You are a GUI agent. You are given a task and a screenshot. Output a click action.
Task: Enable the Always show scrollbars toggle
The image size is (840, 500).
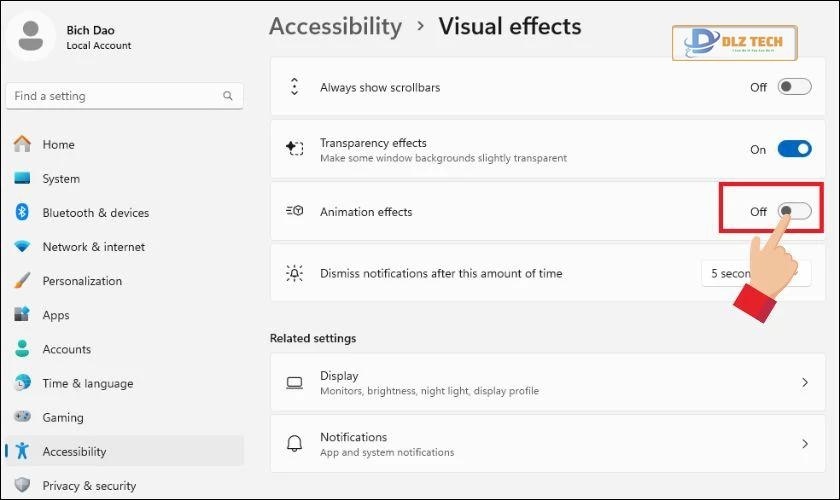(x=795, y=87)
